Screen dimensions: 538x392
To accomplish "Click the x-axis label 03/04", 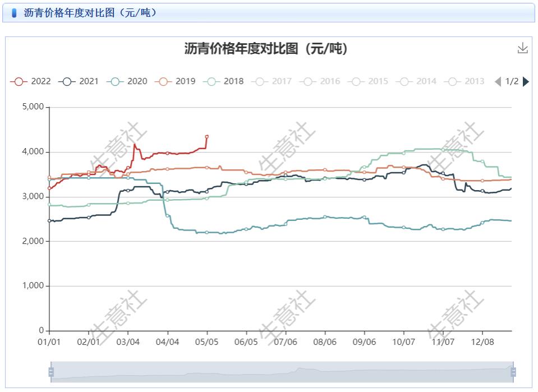I will point(128,342).
